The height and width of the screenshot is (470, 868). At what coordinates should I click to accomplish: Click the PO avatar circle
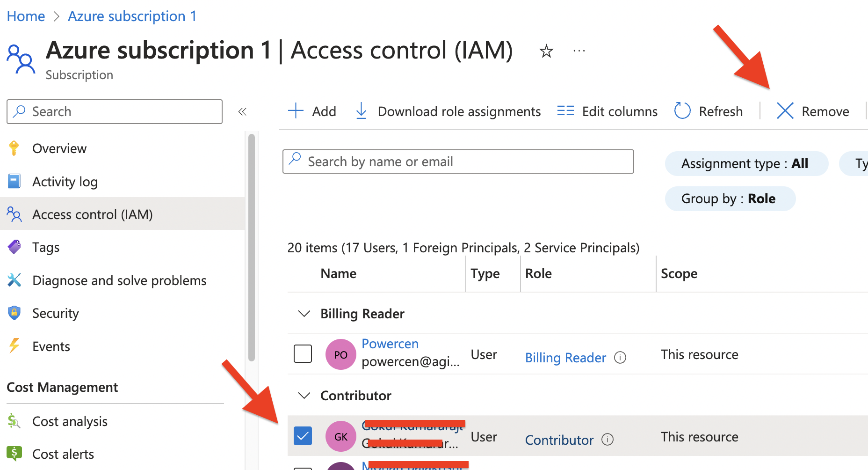pyautogui.click(x=340, y=354)
